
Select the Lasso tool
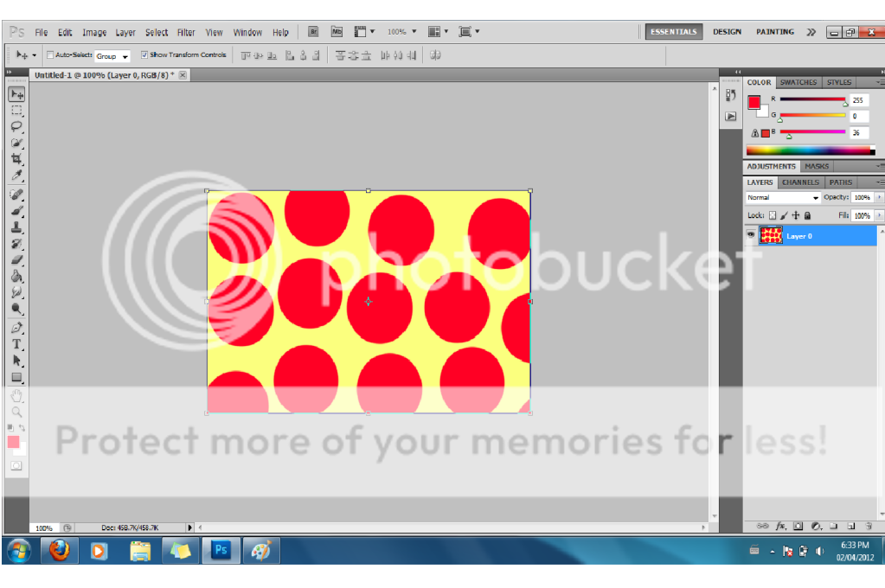(x=16, y=126)
